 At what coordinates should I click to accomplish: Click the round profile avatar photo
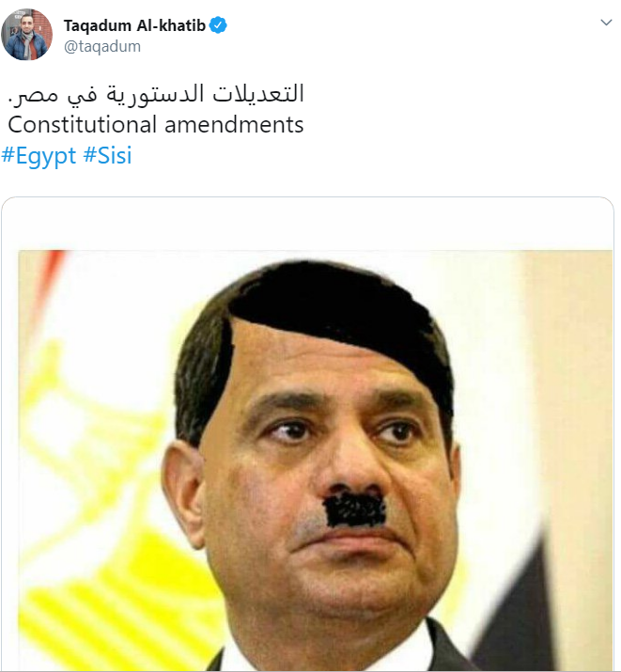(27, 34)
